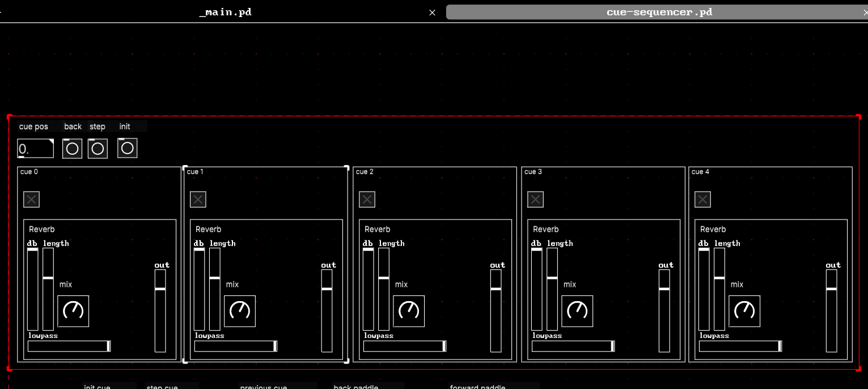Screen dimensions: 868x389
Task: Click the length slider in cue 3
Action: [x=552, y=289]
